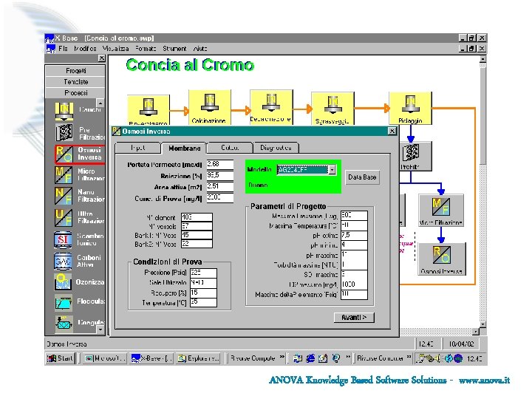Image resolution: width=532 pixels, height=399 pixels.
Task: Click sidebar process list scroll up arrow
Action: [100, 103]
